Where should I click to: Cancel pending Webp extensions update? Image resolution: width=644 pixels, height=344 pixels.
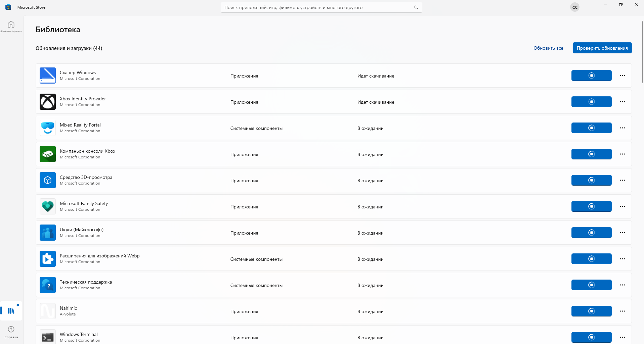(x=591, y=259)
